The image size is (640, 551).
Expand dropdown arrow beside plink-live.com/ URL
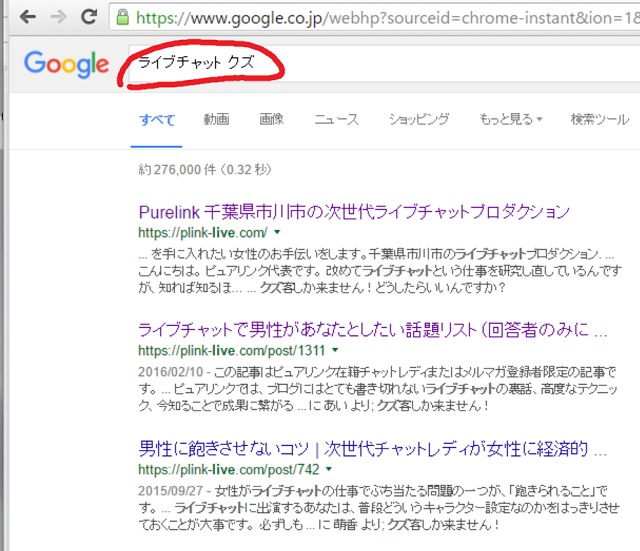(x=278, y=232)
